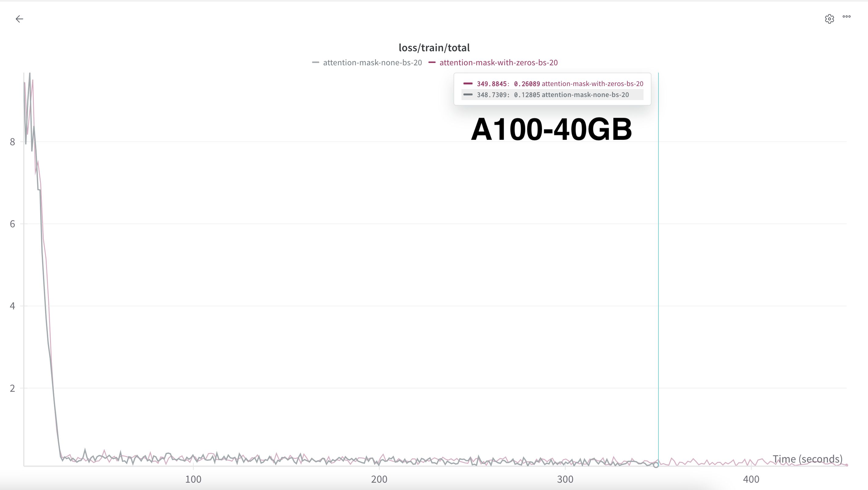Click the gray legend color dash
This screenshot has width=868, height=490.
pos(315,62)
